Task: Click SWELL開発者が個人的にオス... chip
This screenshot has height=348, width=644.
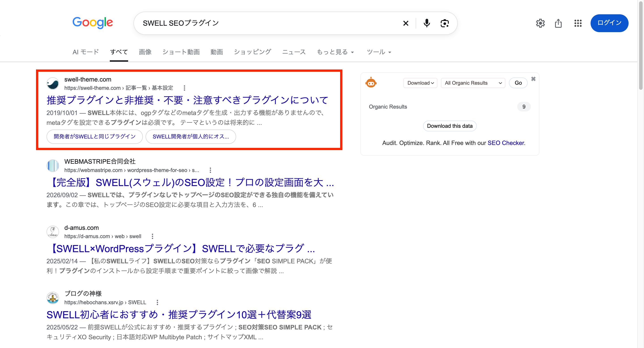Action: pyautogui.click(x=191, y=136)
